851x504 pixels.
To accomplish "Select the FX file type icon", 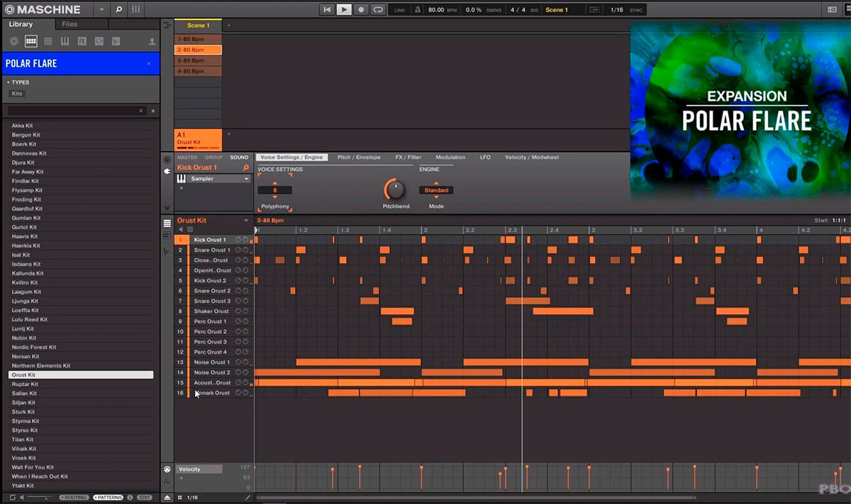I will click(82, 41).
